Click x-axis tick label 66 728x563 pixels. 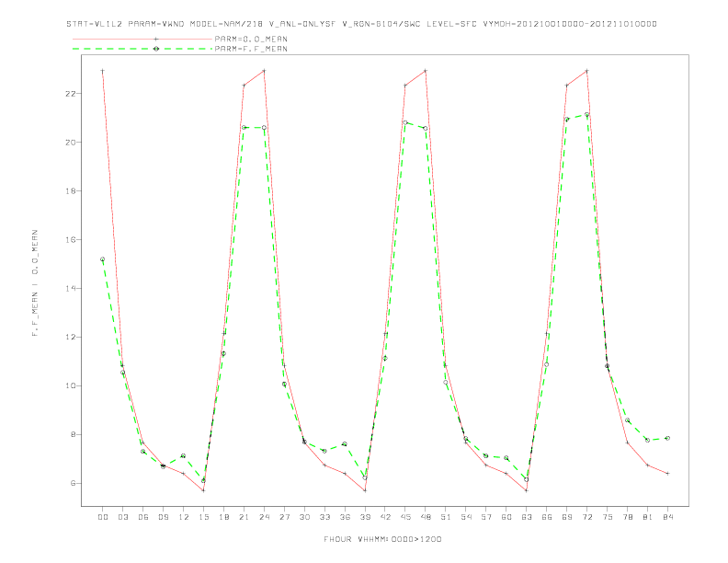point(547,517)
